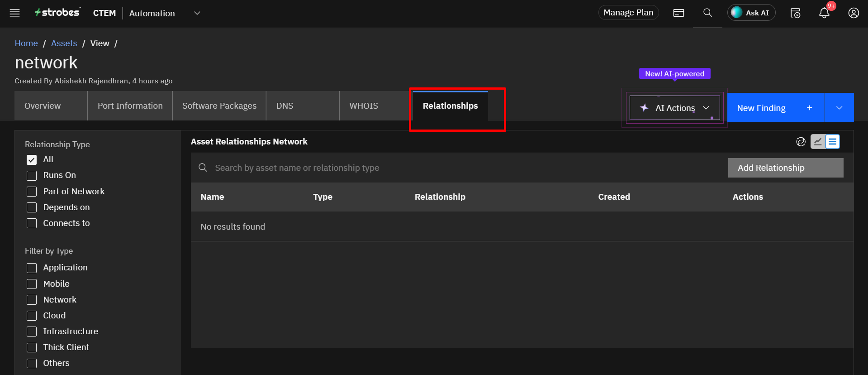This screenshot has width=868, height=375.
Task: Refresh the Asset Relationships Network
Action: (x=801, y=142)
